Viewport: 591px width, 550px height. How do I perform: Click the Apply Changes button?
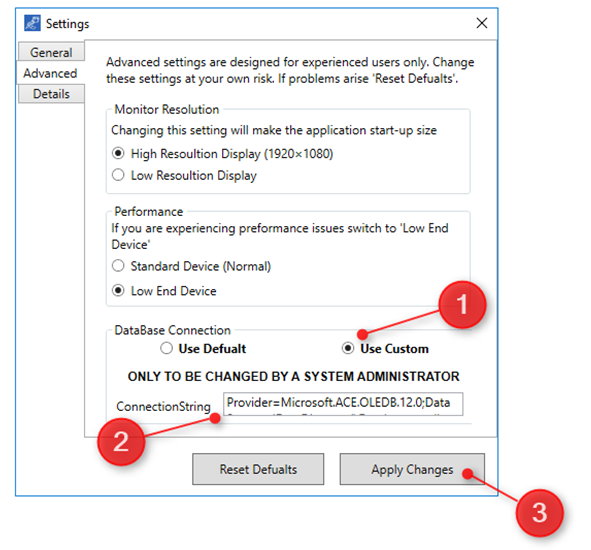point(412,469)
